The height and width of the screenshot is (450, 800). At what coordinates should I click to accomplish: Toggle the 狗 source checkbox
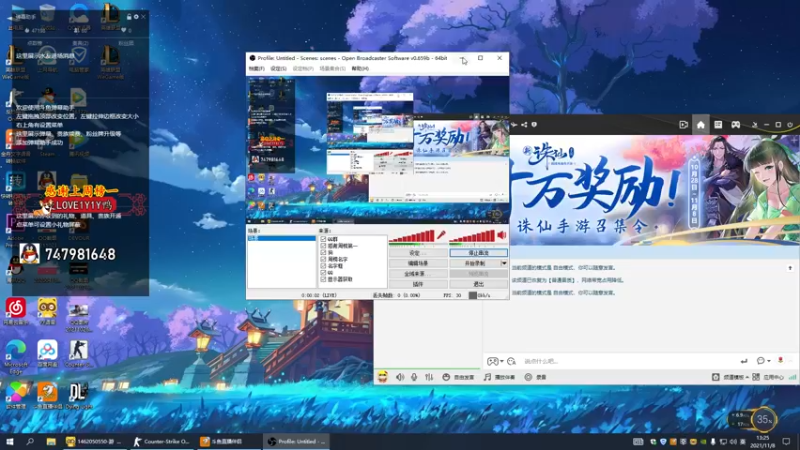(323, 252)
